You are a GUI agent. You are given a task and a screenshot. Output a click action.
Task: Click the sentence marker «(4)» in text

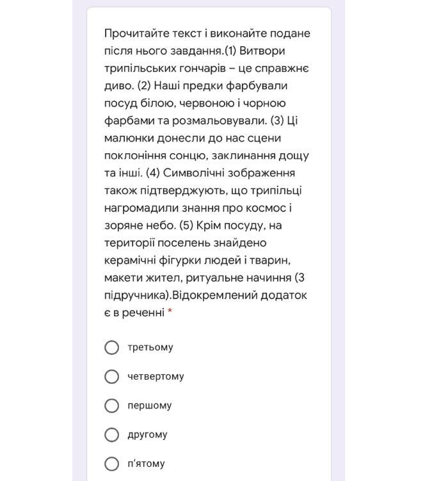pyautogui.click(x=152, y=173)
